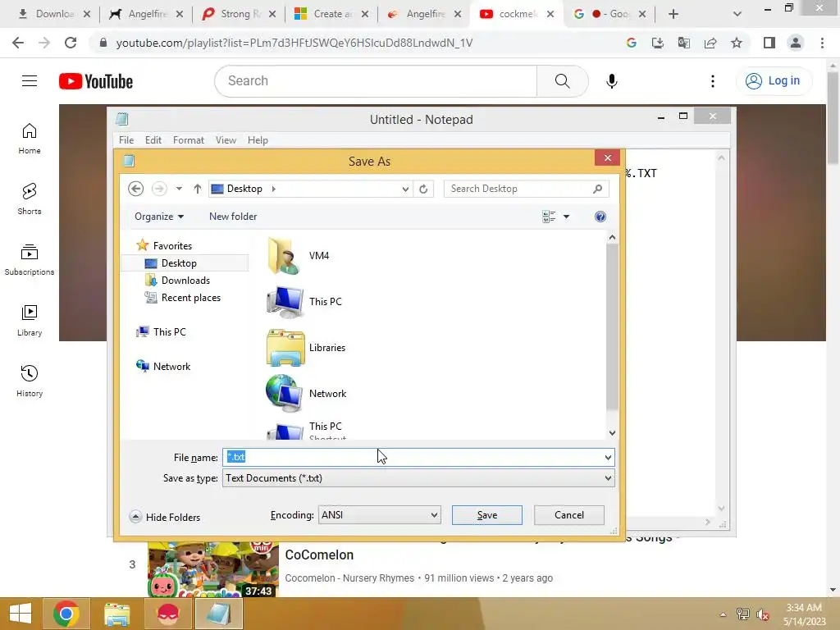
Task: Open the view options dropdown arrow
Action: pos(566,217)
